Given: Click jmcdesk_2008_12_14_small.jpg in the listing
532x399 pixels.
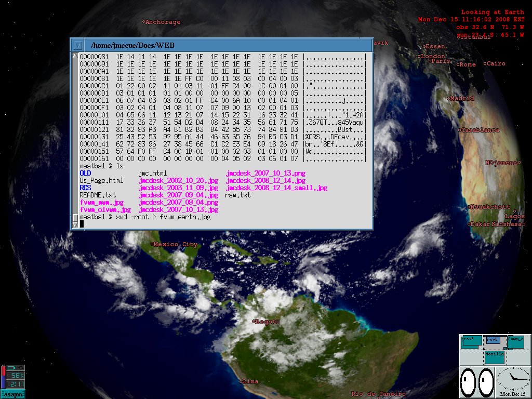Looking at the screenshot, I should 276,188.
